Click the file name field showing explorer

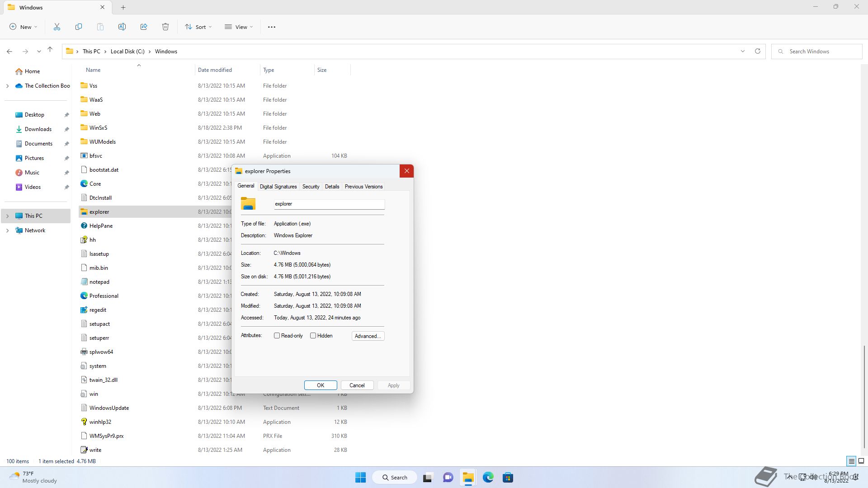pyautogui.click(x=329, y=204)
